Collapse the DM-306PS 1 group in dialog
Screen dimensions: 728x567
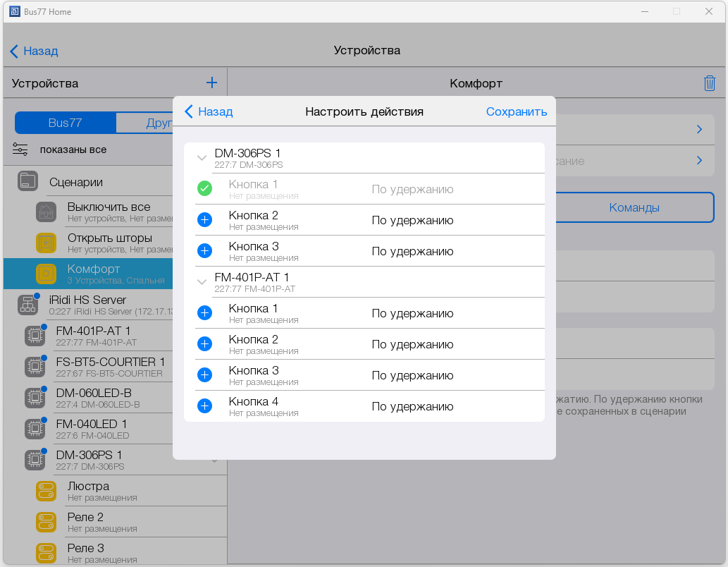tap(202, 158)
